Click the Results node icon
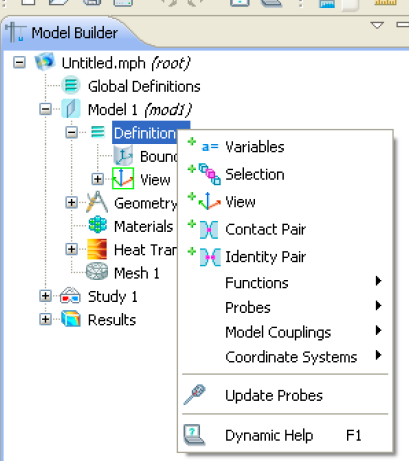Screen dimensions: 409x461 (x=71, y=319)
